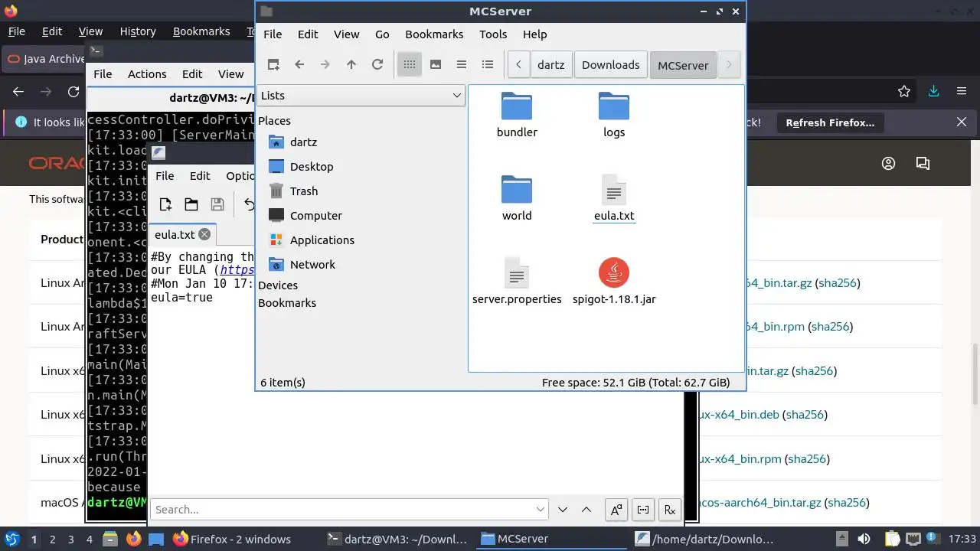
Task: Click path bar left scroll arrow
Action: (518, 64)
